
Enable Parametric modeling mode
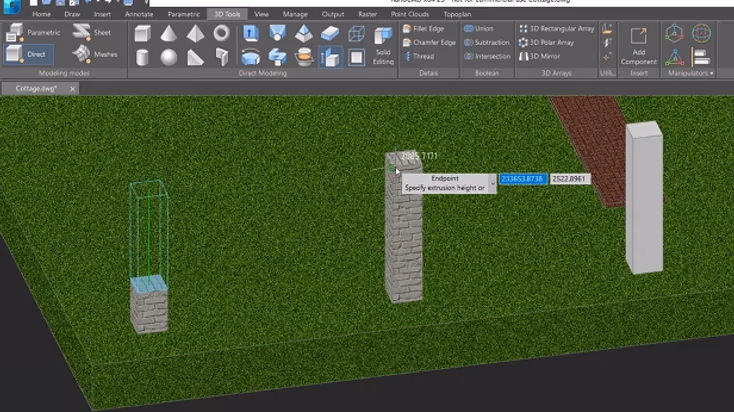pyautogui.click(x=33, y=32)
